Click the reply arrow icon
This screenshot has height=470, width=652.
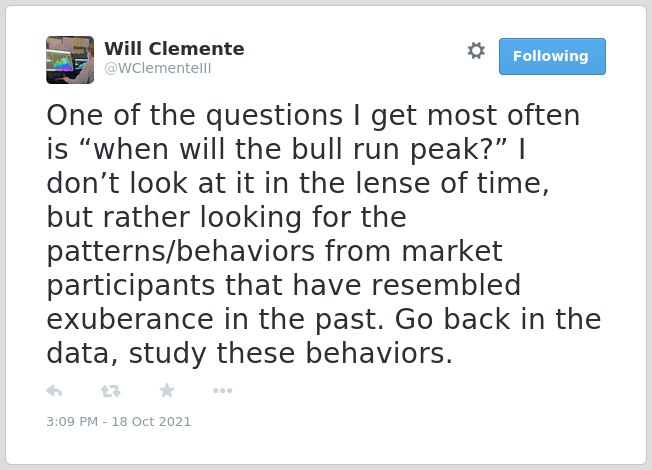[54, 391]
